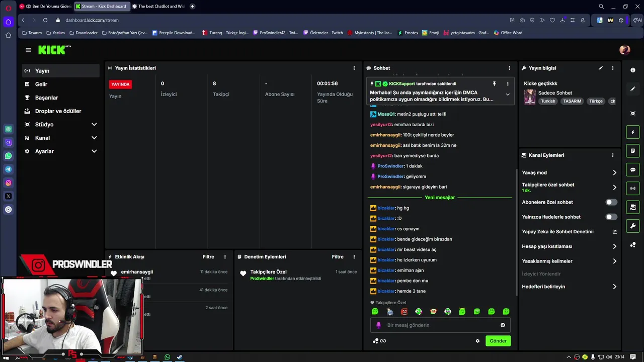The width and height of the screenshot is (644, 362).
Task: Open Yapay Zeka ile Sohbet Denetimi link icon
Action: (x=614, y=232)
